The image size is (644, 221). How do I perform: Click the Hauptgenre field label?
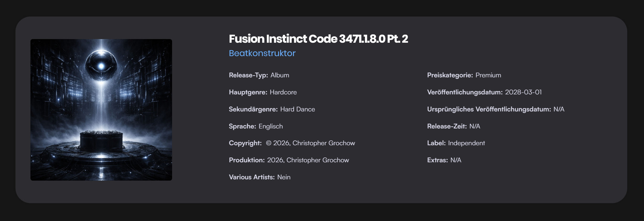[x=248, y=92]
